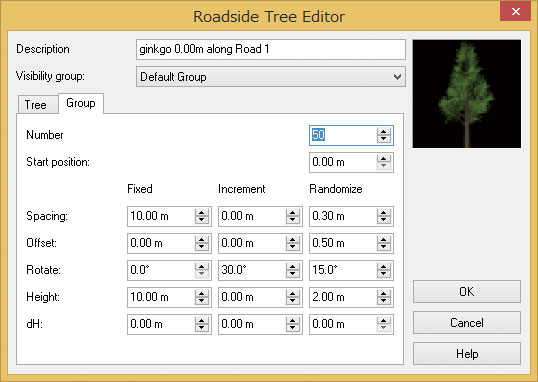Viewport: 538px width, 382px height.
Task: Open Help for the tree editor
Action: [x=467, y=354]
